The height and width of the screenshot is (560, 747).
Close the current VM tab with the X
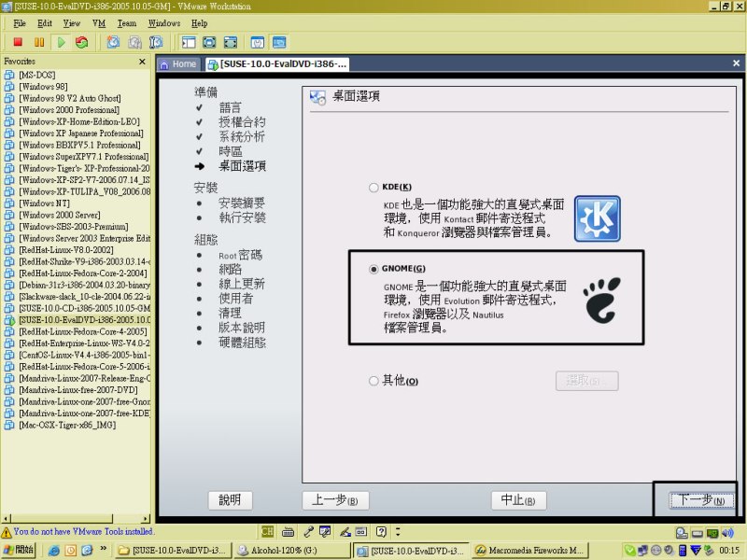[x=736, y=63]
